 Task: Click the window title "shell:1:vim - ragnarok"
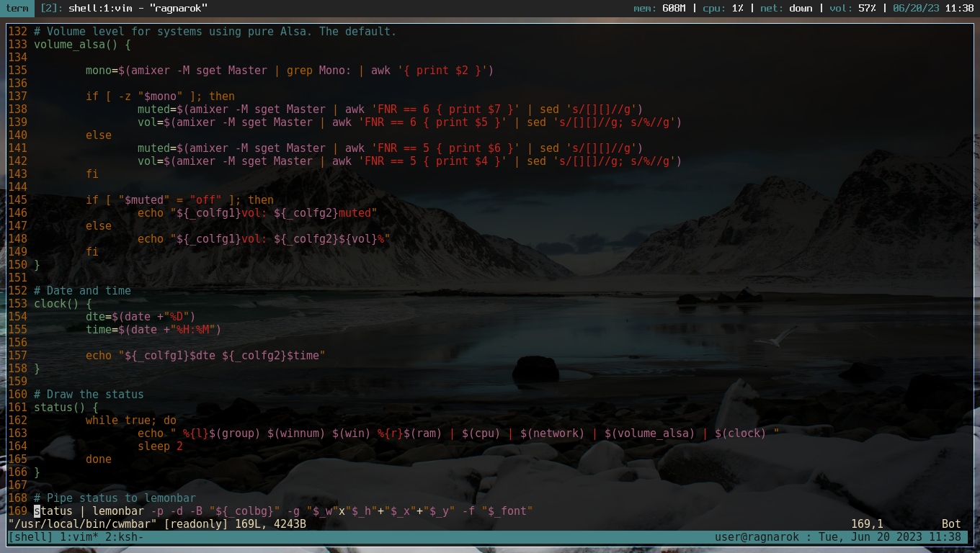(138, 9)
